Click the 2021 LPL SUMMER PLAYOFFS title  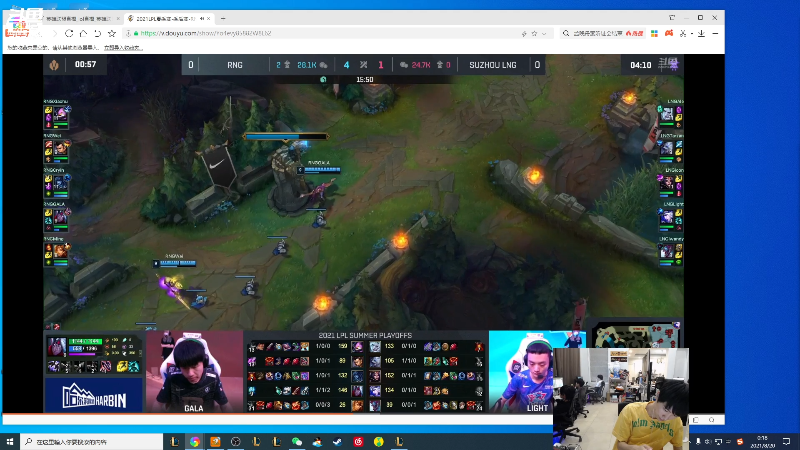(x=365, y=335)
